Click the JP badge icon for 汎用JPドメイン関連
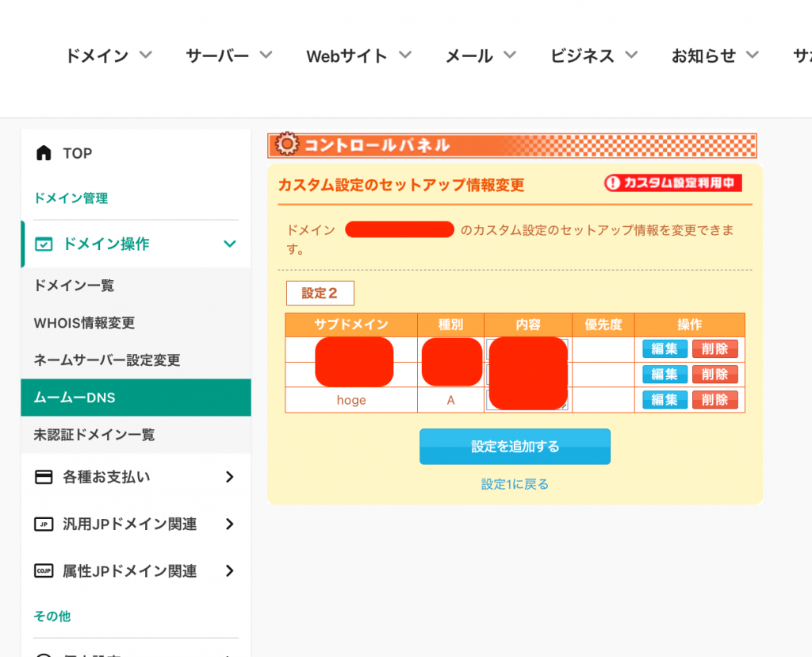Image resolution: width=812 pixels, height=657 pixels. pos(44,524)
